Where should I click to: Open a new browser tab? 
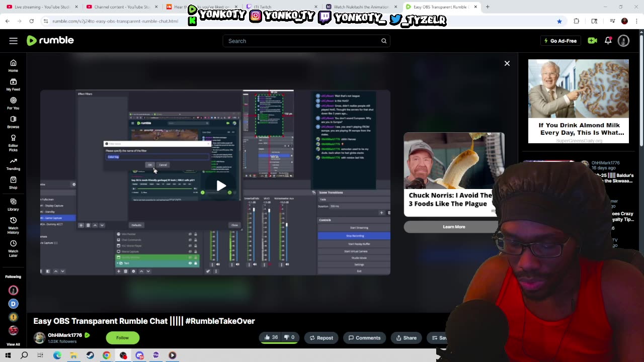coord(488,7)
